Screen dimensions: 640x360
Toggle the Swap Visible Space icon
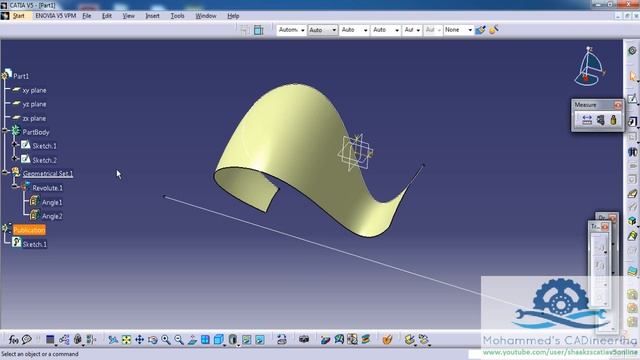coord(260,340)
